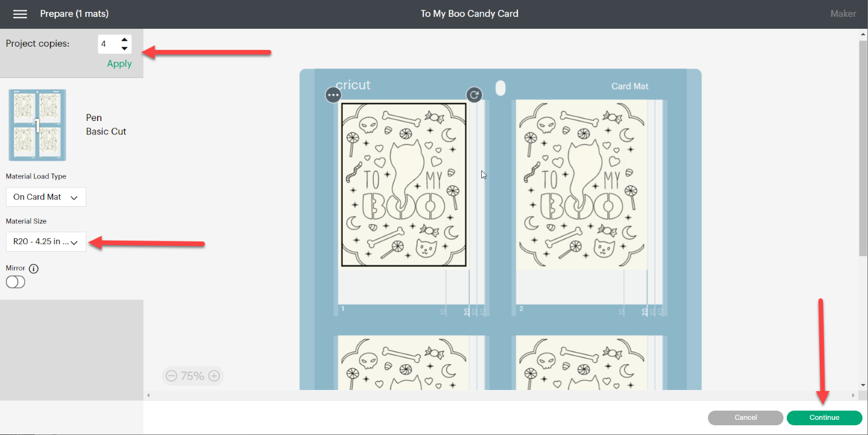Click Apply to set project copies
The width and height of the screenshot is (868, 435).
[119, 63]
